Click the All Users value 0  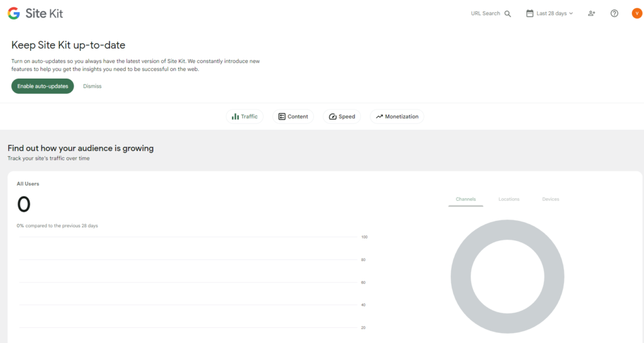(24, 204)
